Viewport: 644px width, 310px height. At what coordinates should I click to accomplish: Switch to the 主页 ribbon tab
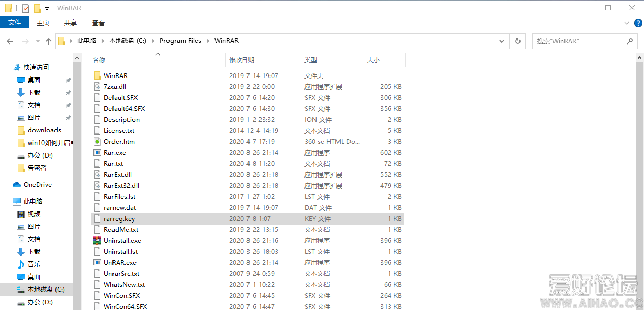[43, 23]
